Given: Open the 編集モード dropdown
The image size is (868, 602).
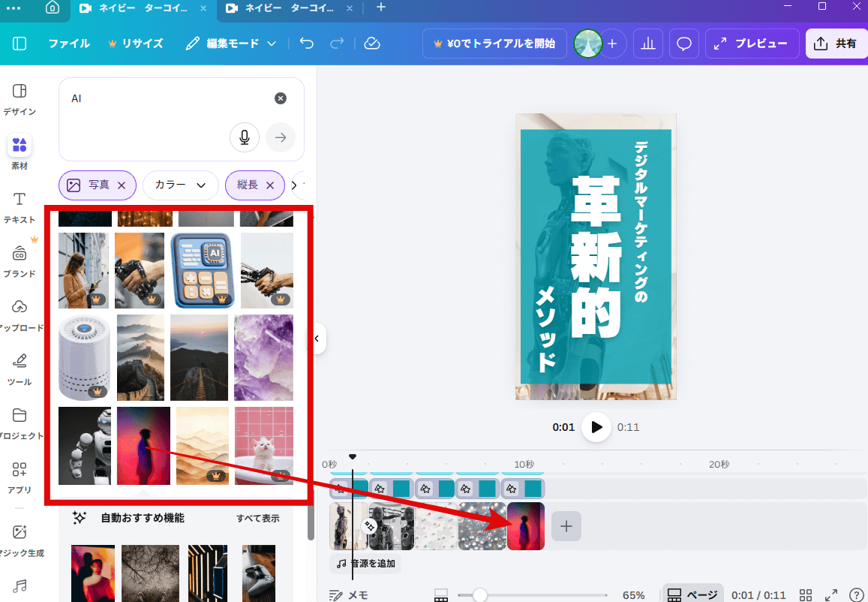Looking at the screenshot, I should [237, 44].
